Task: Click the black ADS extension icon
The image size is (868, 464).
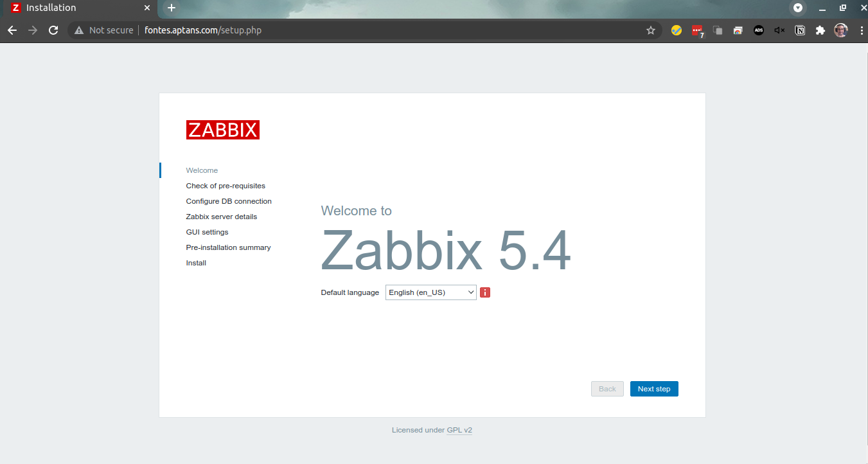Action: [759, 30]
